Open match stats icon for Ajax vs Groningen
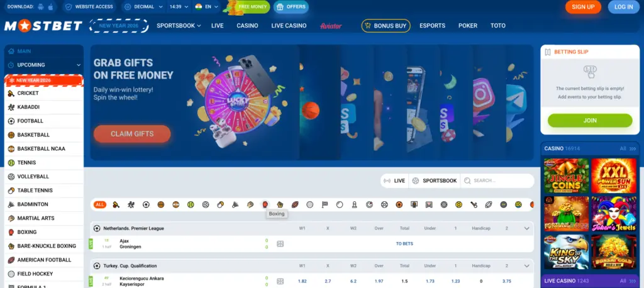This screenshot has height=288, width=644. (280, 243)
